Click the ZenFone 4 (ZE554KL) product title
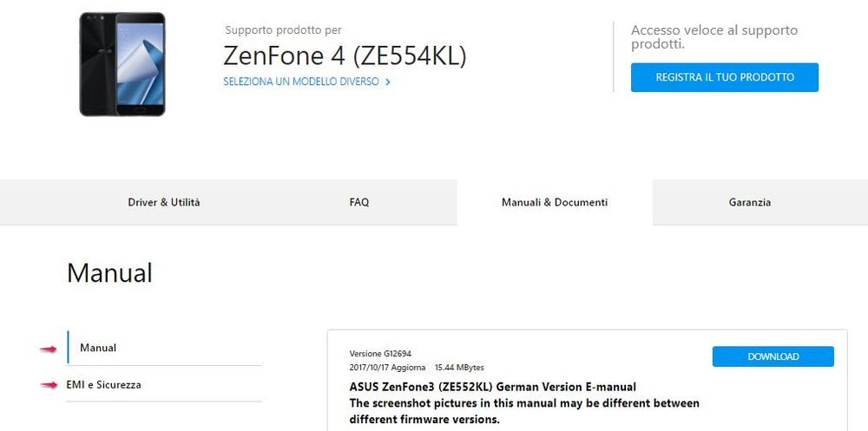Screen dimensions: 868x431 pyautogui.click(x=345, y=56)
